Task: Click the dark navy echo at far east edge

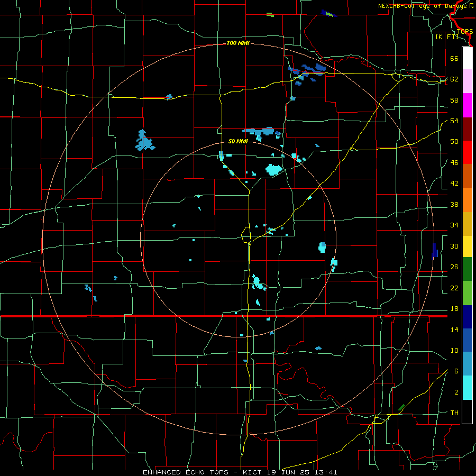Action: (x=434, y=251)
